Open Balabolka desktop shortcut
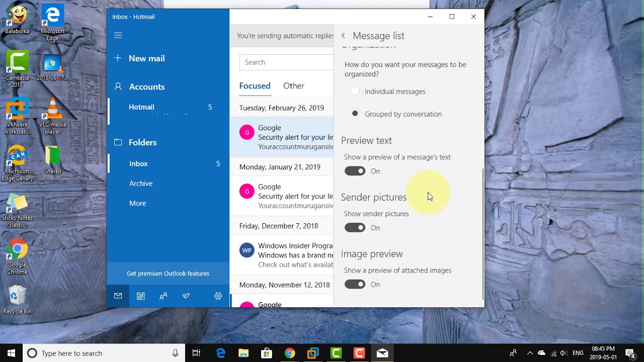The width and height of the screenshot is (644, 362). (17, 21)
